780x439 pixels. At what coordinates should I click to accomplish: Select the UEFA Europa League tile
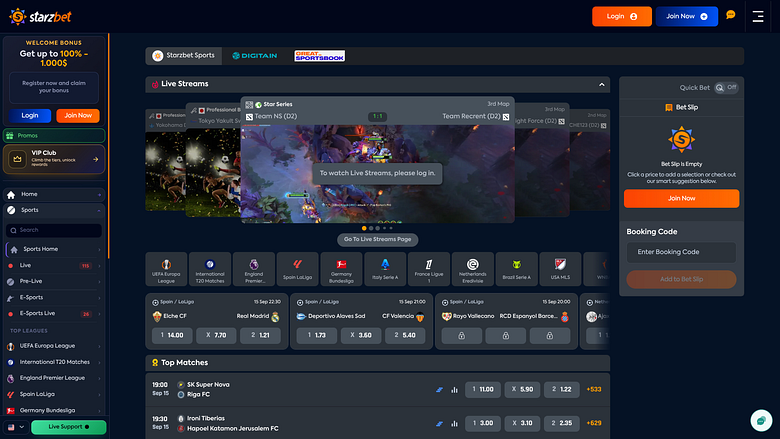coord(166,269)
